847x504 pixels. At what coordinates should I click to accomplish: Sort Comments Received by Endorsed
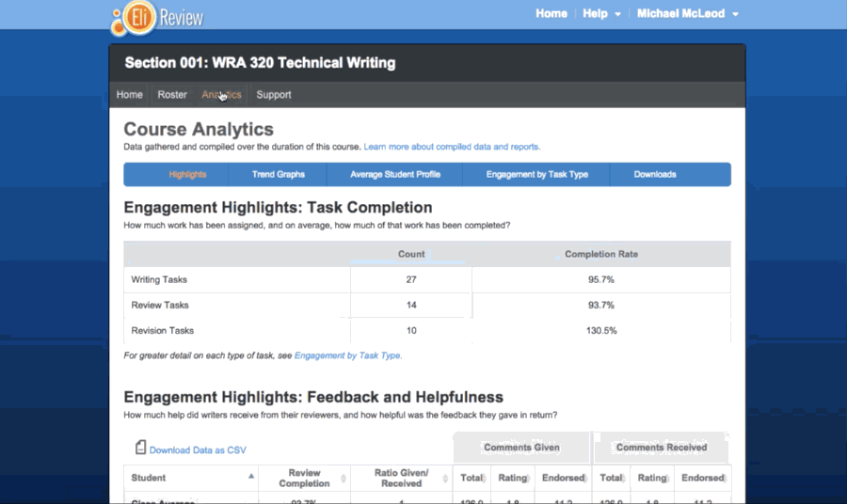click(703, 478)
